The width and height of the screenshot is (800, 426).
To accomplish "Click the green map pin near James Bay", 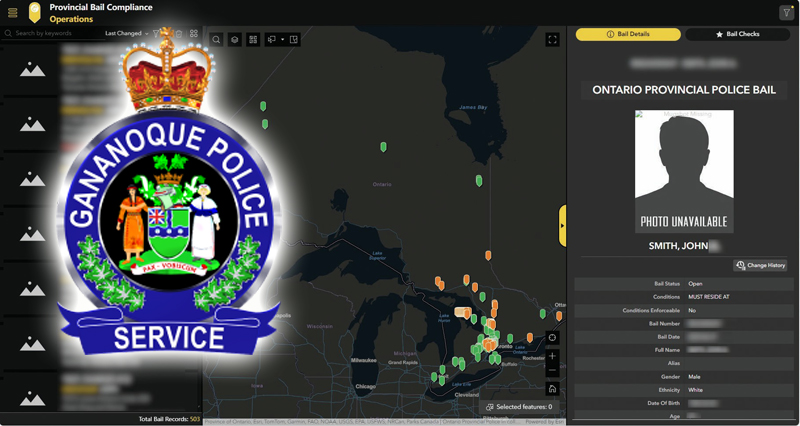I will point(479,180).
